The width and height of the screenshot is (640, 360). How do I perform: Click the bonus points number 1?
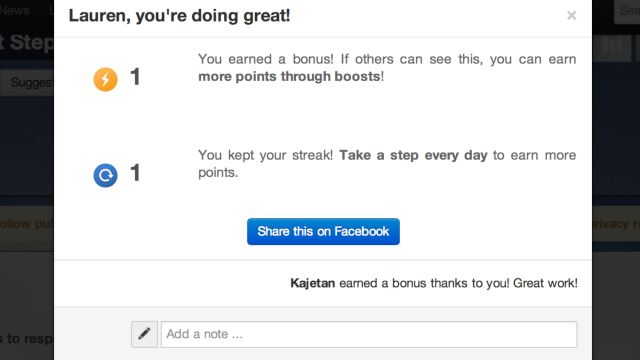135,77
